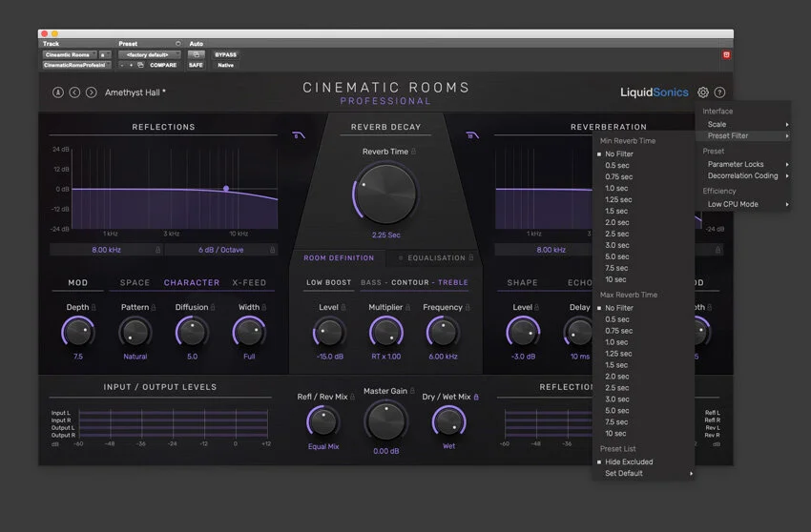Select the Reflections MOD tab
This screenshot has width=811, height=532.
click(77, 283)
